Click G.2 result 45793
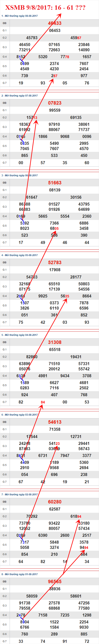The image size is (99, 644). [32, 38]
